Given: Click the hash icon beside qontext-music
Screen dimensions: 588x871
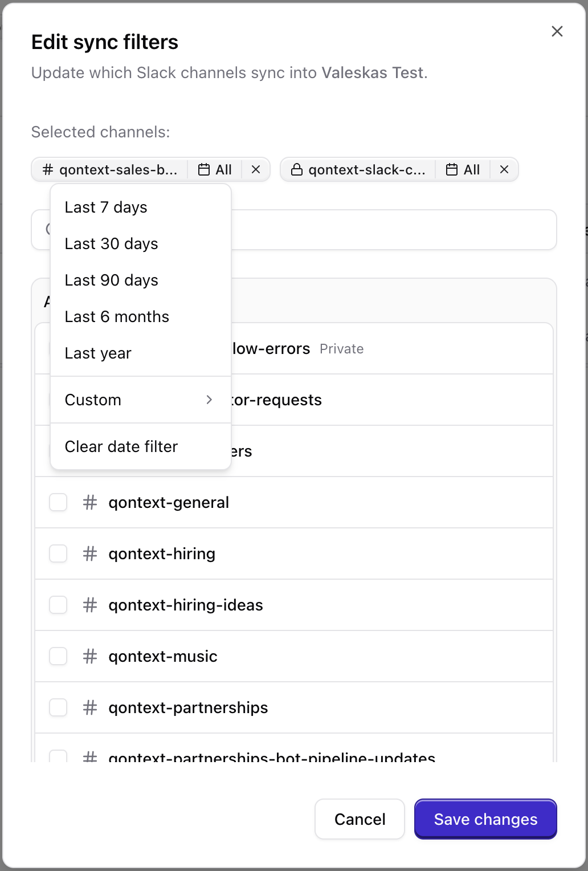Looking at the screenshot, I should coord(89,656).
